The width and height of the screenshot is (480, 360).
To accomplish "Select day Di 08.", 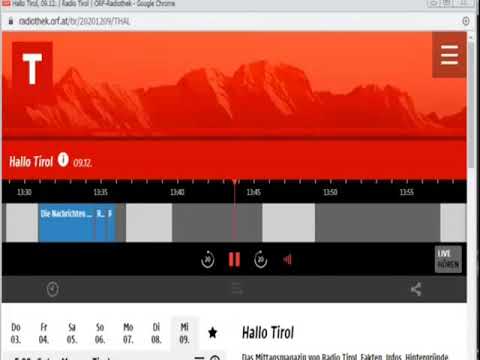I will click(x=156, y=333).
